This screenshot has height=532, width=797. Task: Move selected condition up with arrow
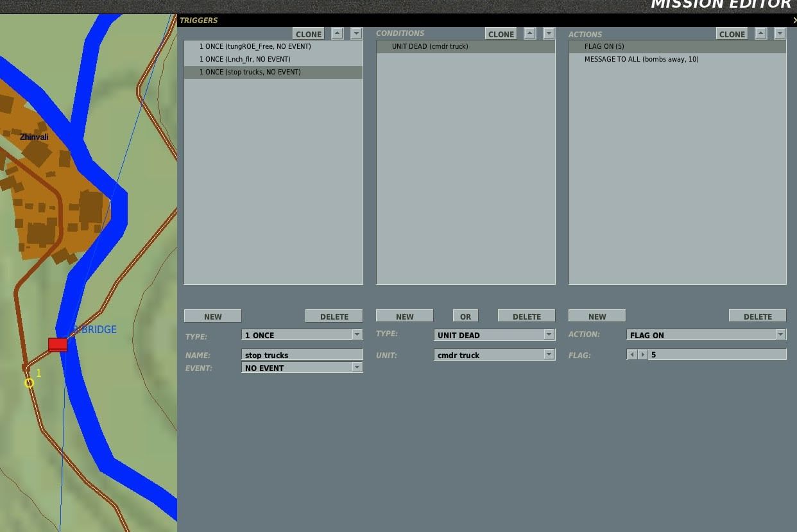coord(530,33)
